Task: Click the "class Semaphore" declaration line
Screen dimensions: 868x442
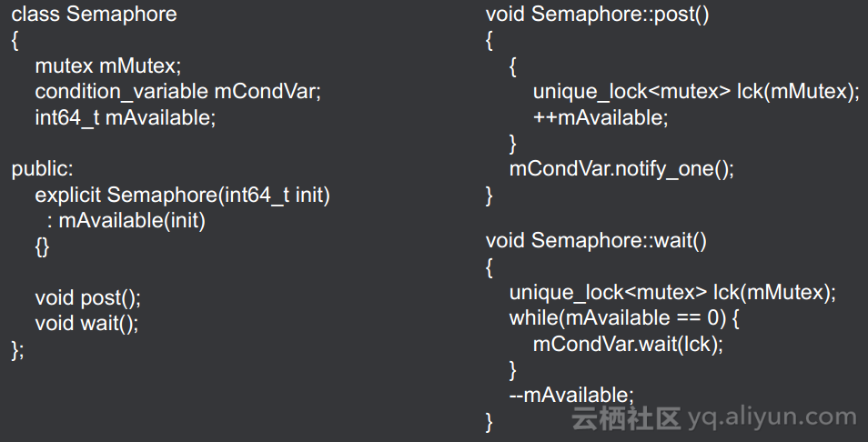Action: click(x=94, y=15)
